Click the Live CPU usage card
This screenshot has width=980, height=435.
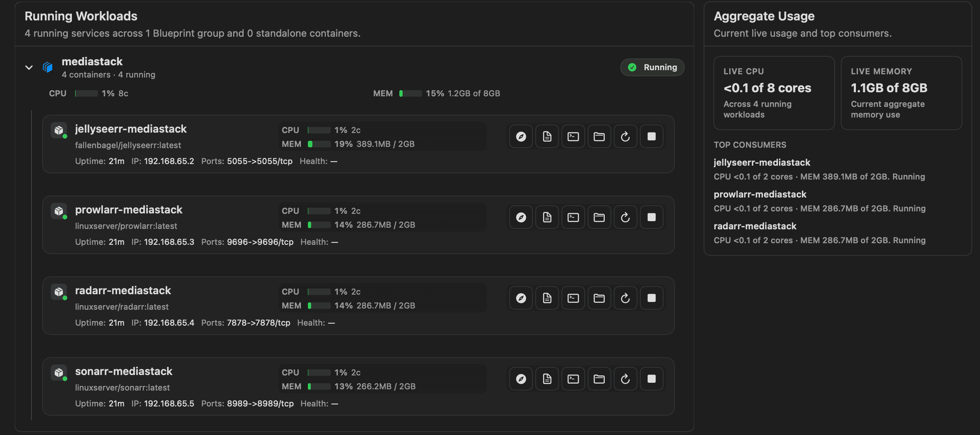[774, 93]
